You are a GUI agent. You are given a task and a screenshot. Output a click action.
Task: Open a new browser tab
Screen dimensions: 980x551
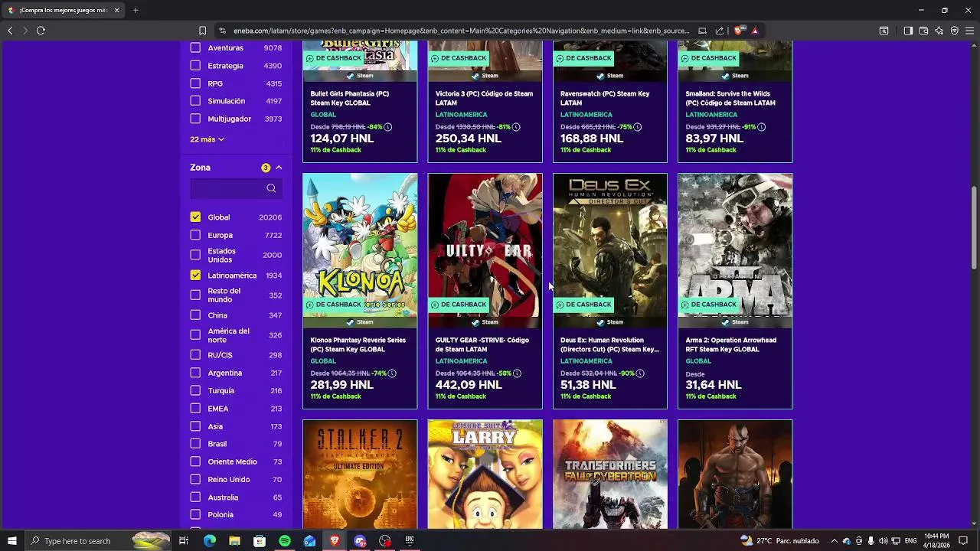136,10
